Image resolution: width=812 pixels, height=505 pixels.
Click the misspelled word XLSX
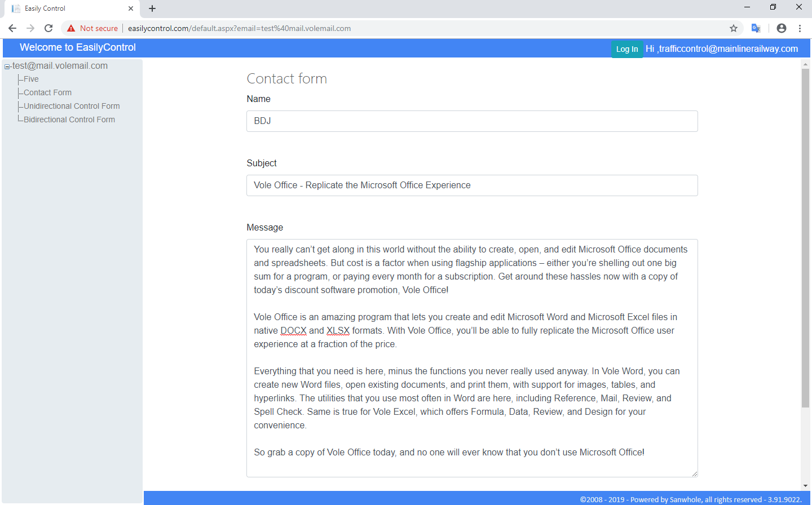pyautogui.click(x=338, y=331)
